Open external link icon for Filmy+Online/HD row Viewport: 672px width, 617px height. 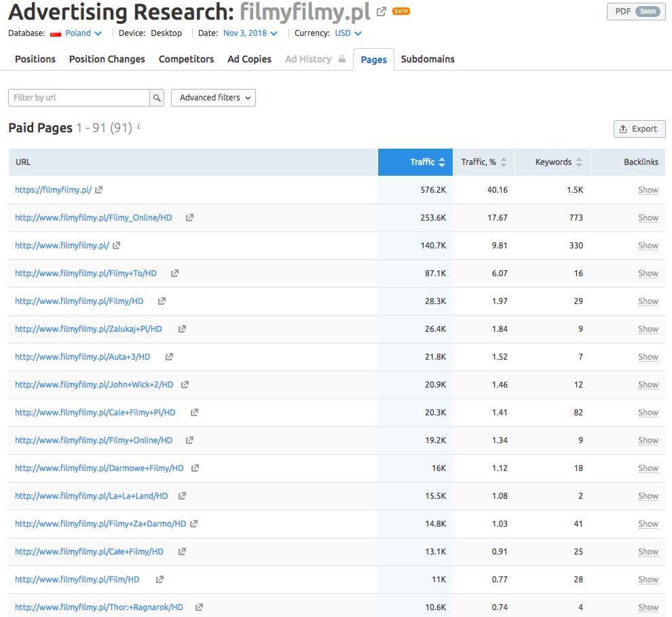tap(189, 441)
